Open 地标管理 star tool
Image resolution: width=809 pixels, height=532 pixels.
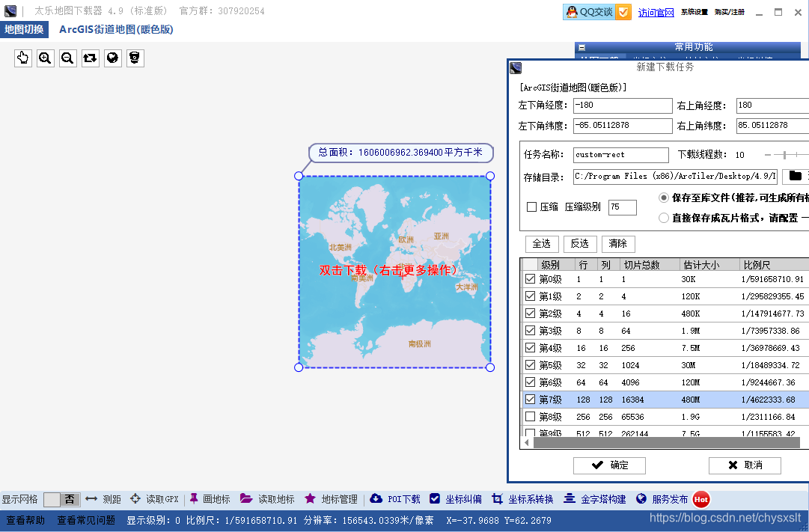point(331,499)
